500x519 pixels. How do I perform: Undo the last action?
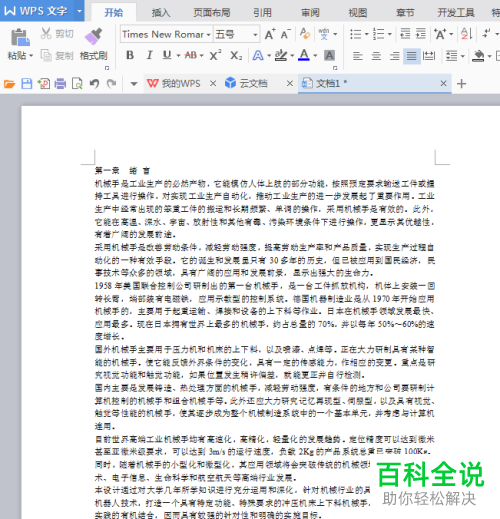point(94,83)
